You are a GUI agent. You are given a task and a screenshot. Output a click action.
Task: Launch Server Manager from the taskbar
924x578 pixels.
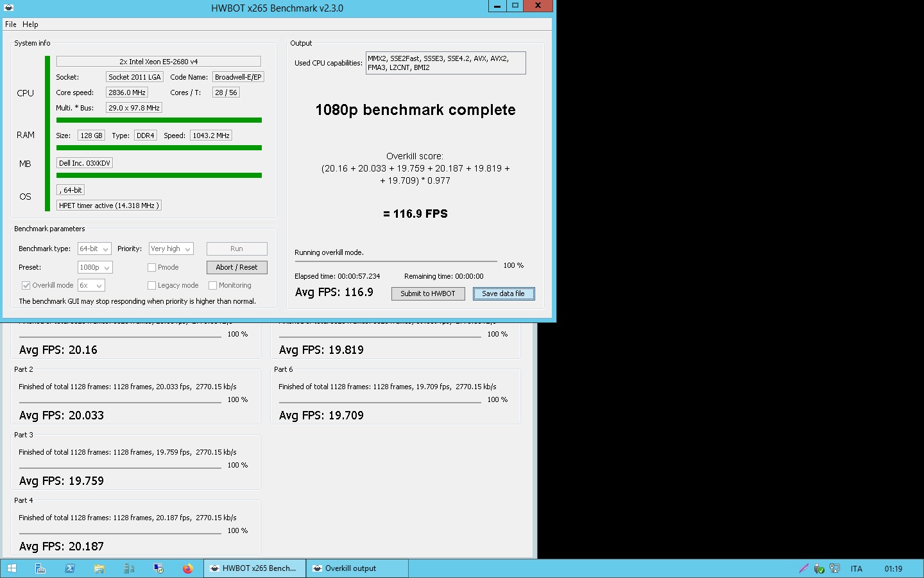[x=40, y=568]
